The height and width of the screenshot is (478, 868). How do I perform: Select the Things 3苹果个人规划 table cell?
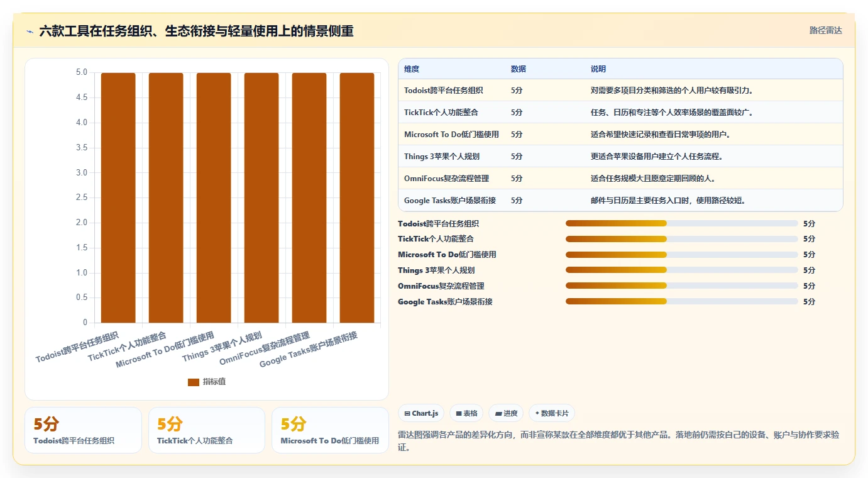pyautogui.click(x=442, y=157)
